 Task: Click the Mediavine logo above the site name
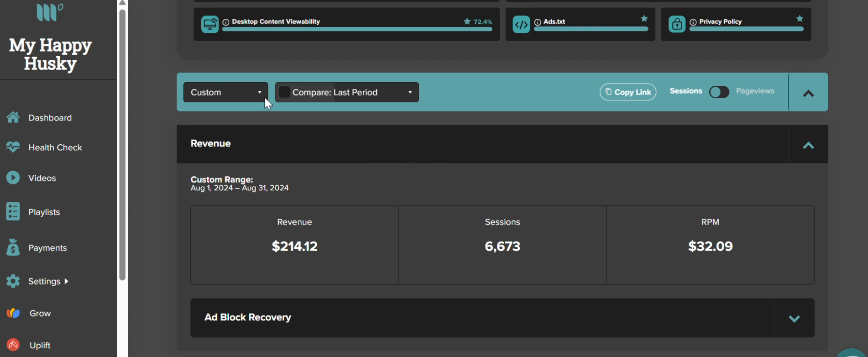coord(50,12)
